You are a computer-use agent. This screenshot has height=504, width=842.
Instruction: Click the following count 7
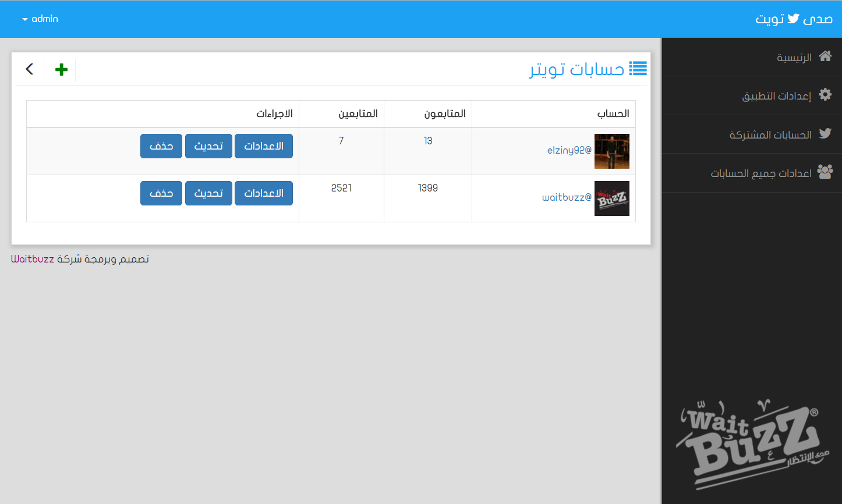point(341,141)
